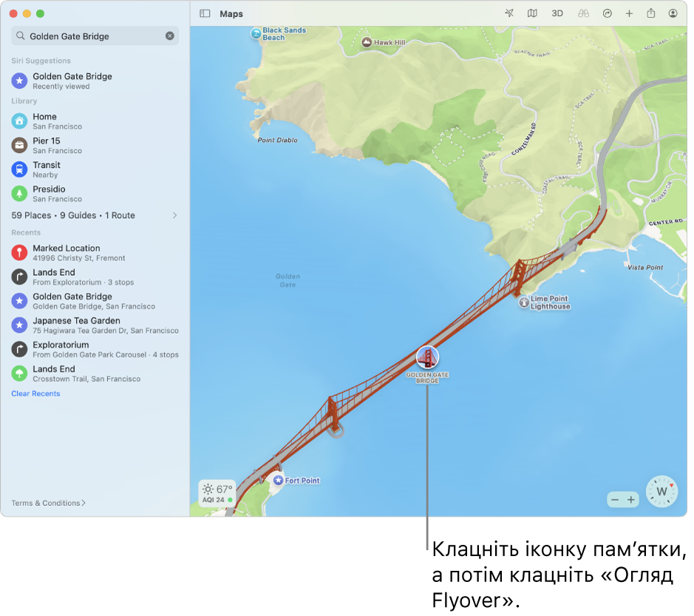This screenshot has width=694, height=616.
Task: Click the Lands End green tree icon
Action: coord(19,373)
